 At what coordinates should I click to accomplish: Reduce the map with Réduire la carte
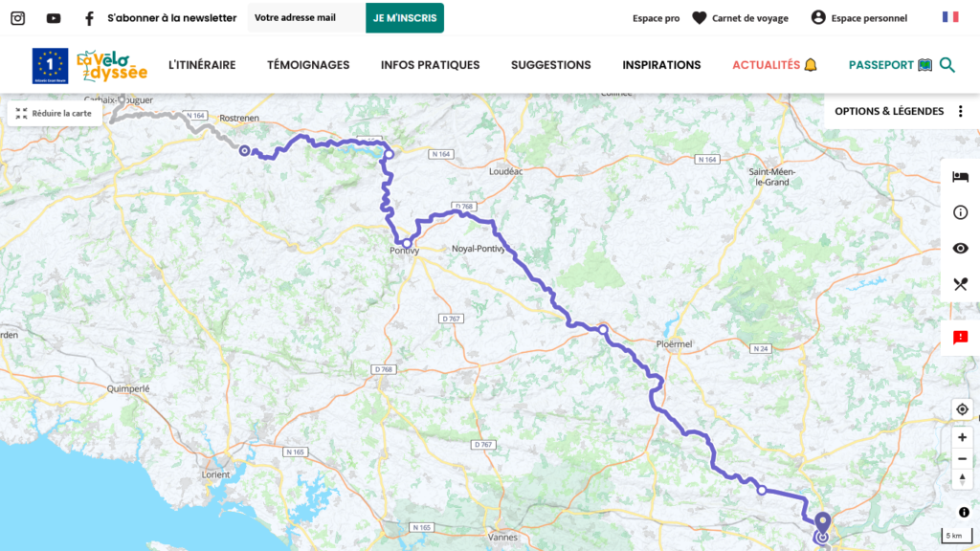click(x=55, y=114)
